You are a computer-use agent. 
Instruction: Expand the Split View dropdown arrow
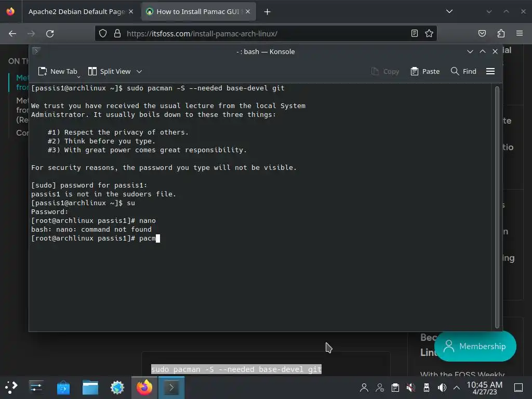(139, 71)
